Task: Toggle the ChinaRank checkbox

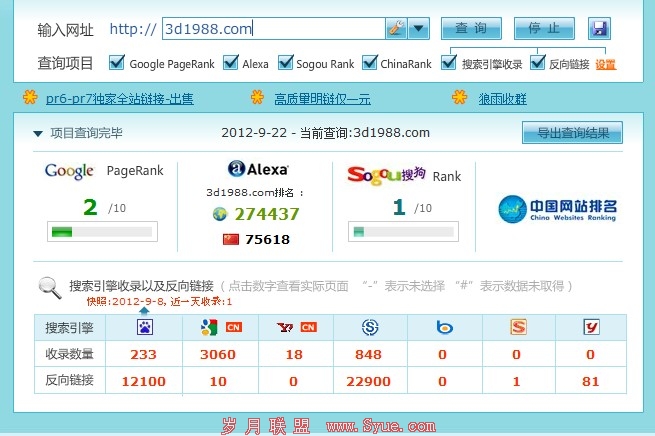Action: coord(370,63)
